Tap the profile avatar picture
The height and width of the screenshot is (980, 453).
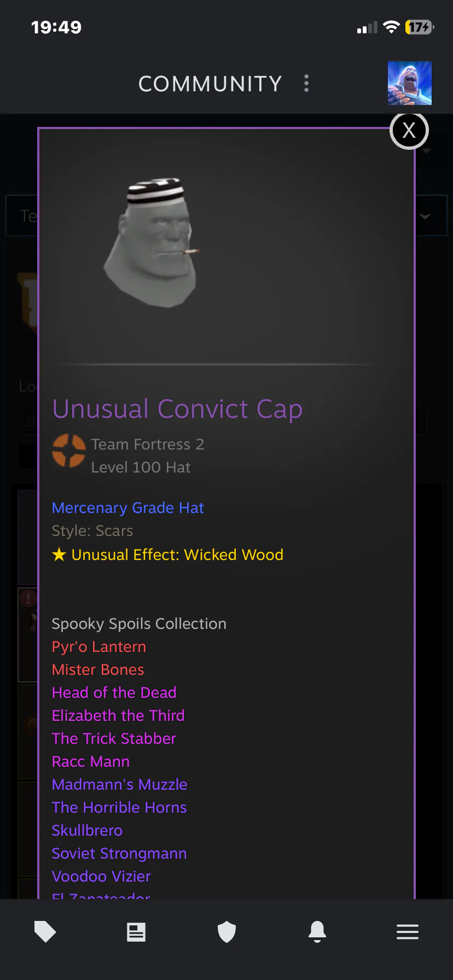(410, 83)
